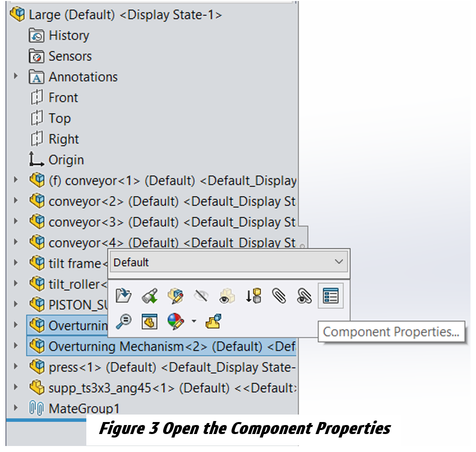Click the Top plane item
Image resolution: width=476 pixels, height=452 pixels.
point(59,118)
